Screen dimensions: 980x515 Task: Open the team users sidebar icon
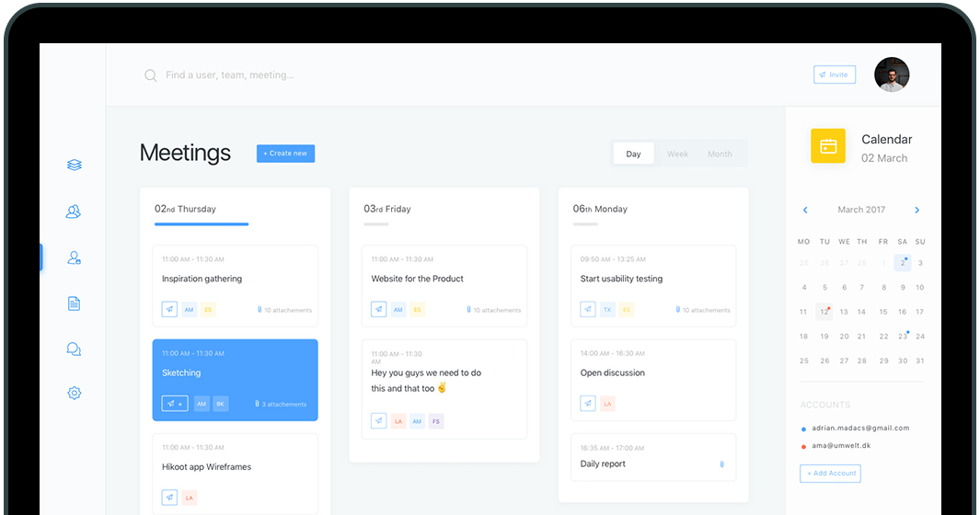pos(75,212)
